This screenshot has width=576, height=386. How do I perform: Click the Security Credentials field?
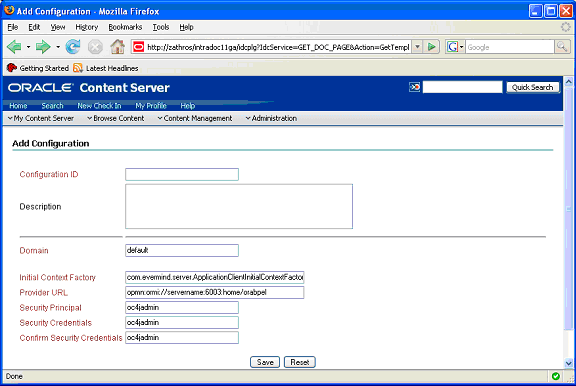182,322
